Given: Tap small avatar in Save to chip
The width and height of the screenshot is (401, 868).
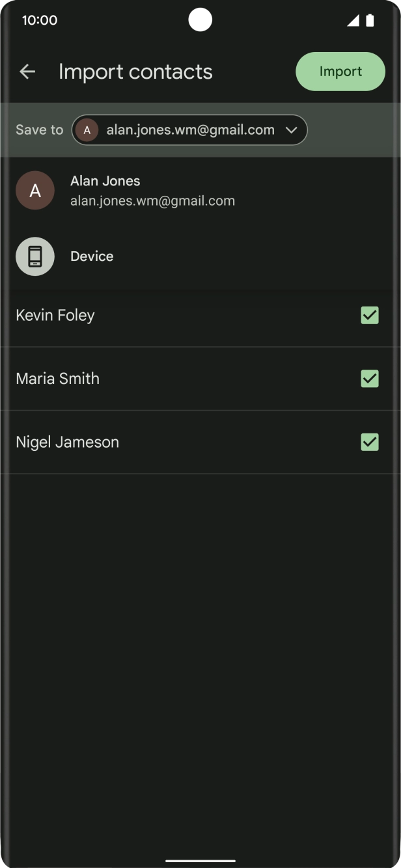Looking at the screenshot, I should point(87,130).
